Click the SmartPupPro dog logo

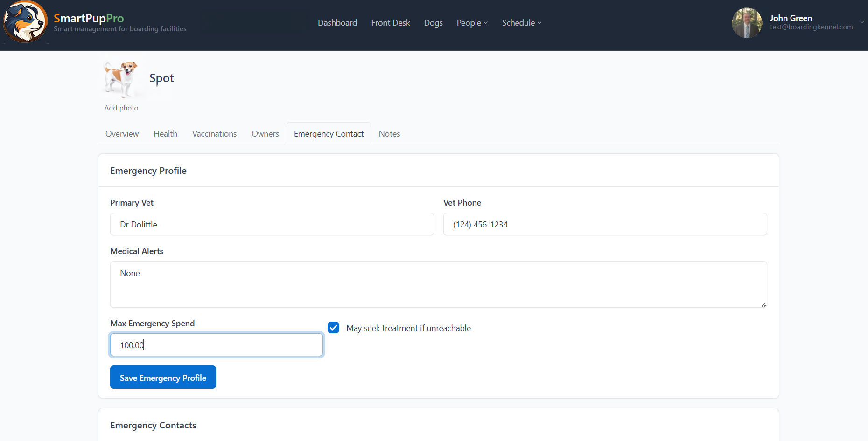pos(25,22)
